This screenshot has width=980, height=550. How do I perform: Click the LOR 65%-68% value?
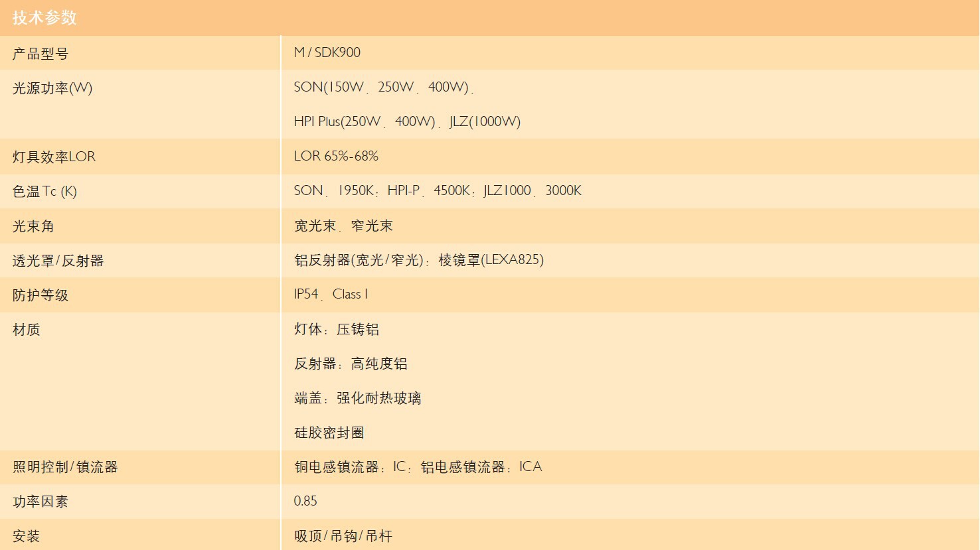coord(336,157)
